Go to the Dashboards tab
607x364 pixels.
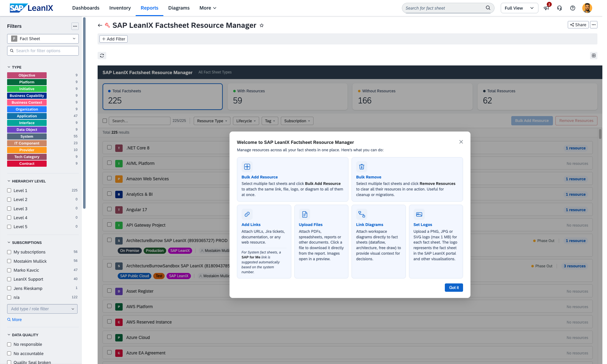coord(86,8)
